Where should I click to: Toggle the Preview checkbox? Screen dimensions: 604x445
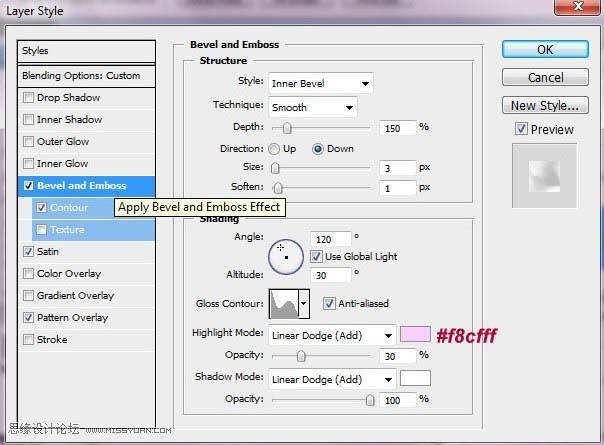click(x=521, y=129)
